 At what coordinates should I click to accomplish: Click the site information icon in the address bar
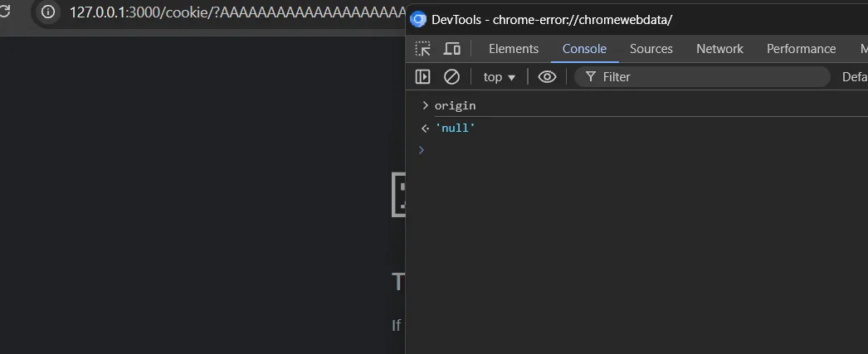coord(48,12)
